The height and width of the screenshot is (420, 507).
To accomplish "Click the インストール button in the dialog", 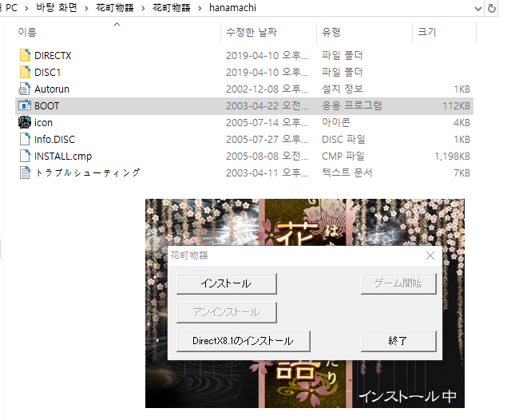I will click(x=226, y=283).
